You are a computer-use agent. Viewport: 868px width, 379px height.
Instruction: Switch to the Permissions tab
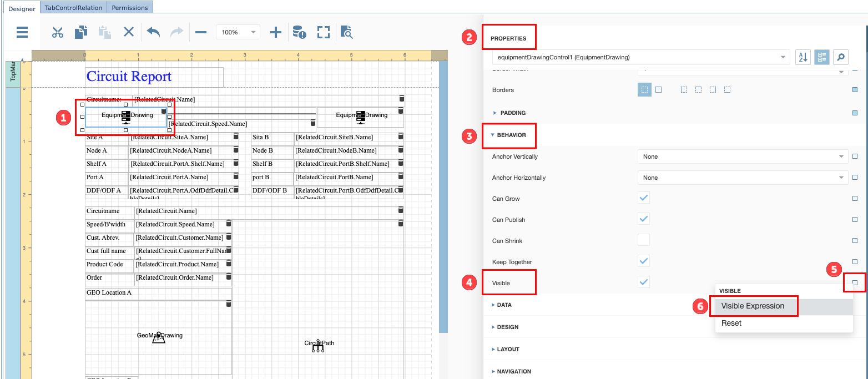[129, 7]
